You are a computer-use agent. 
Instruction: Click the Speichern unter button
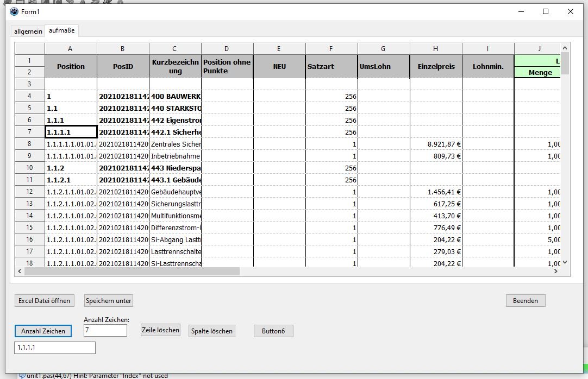pos(108,300)
